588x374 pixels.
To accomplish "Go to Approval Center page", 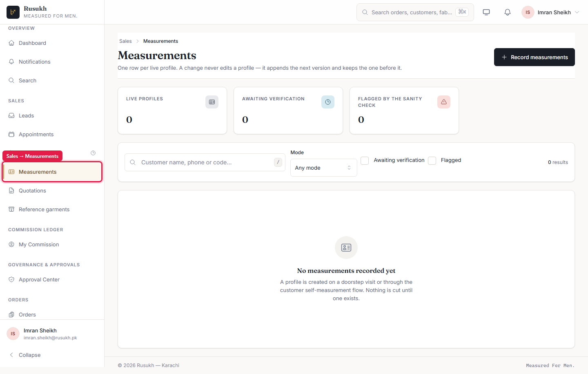I will 52,279.
